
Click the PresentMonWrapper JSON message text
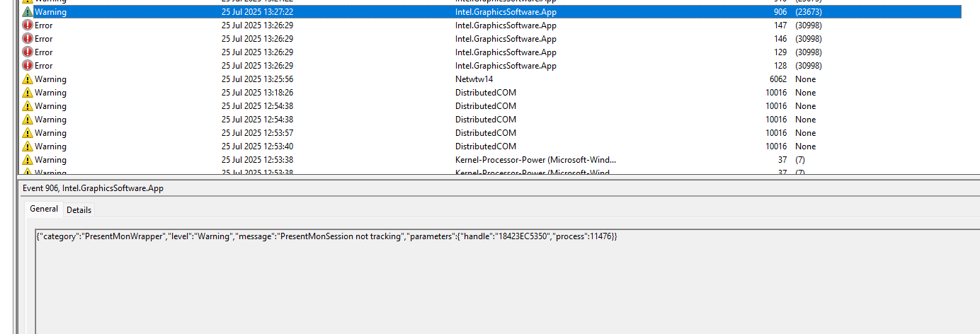(326, 236)
